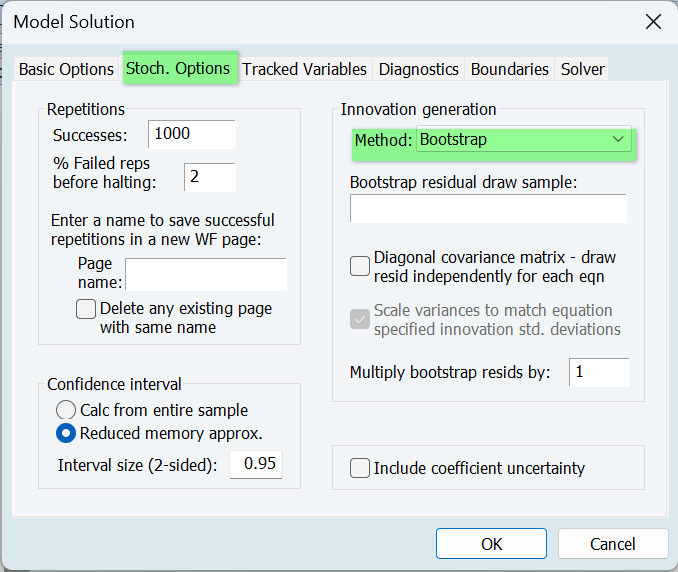The width and height of the screenshot is (678, 572).
Task: Select the Stoch. Options tab
Action: coord(178,68)
